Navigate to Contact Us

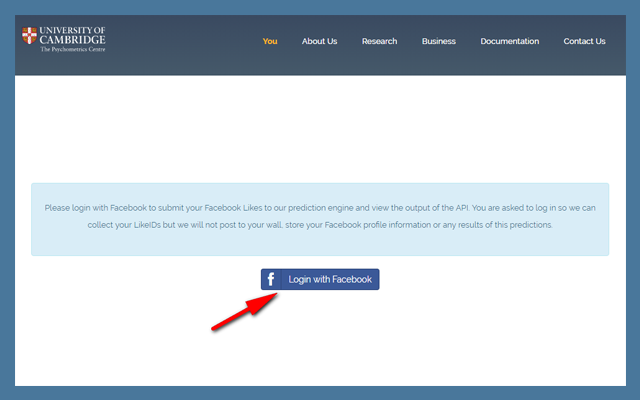[584, 41]
